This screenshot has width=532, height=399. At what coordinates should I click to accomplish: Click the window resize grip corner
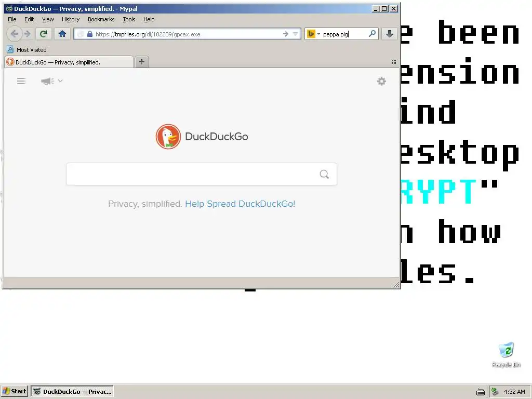[396, 284]
